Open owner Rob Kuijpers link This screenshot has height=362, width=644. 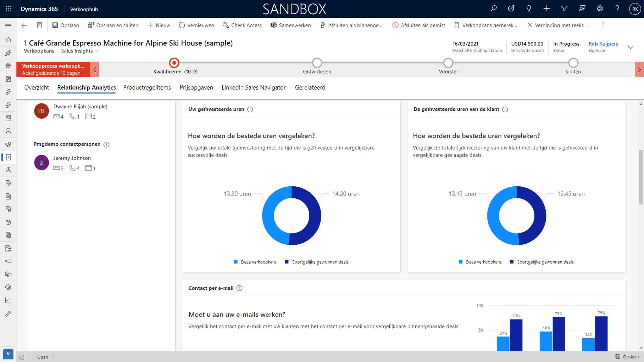click(x=603, y=44)
